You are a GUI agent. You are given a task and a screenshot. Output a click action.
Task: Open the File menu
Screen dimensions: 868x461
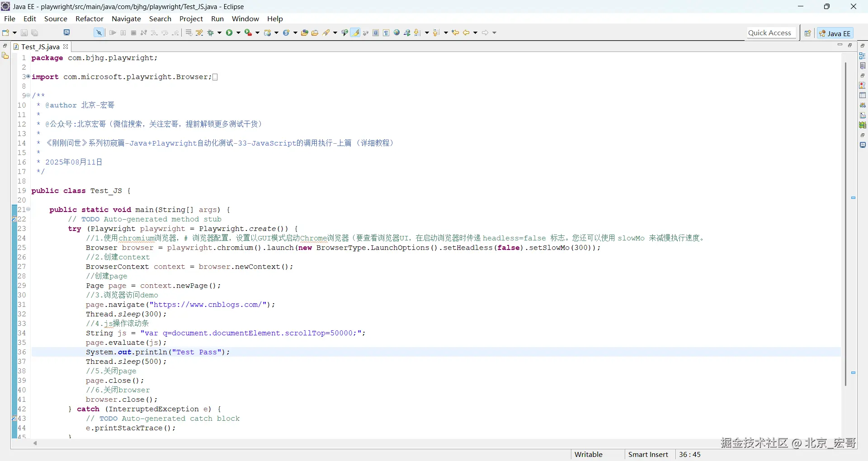pos(9,19)
